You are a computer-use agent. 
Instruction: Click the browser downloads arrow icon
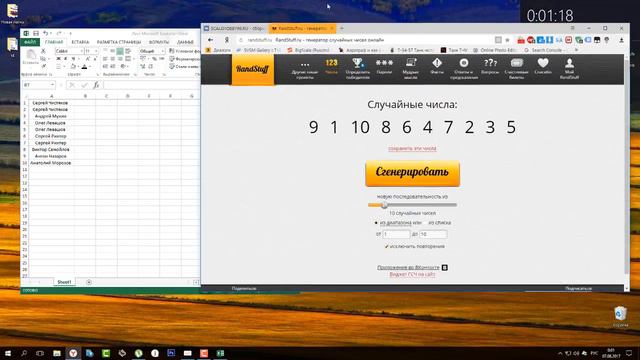(x=621, y=40)
